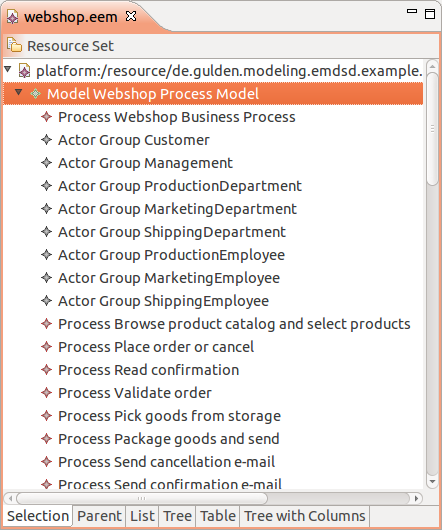Click the webshop.eem file icon in tab
442x530 pixels.
(x=13, y=17)
